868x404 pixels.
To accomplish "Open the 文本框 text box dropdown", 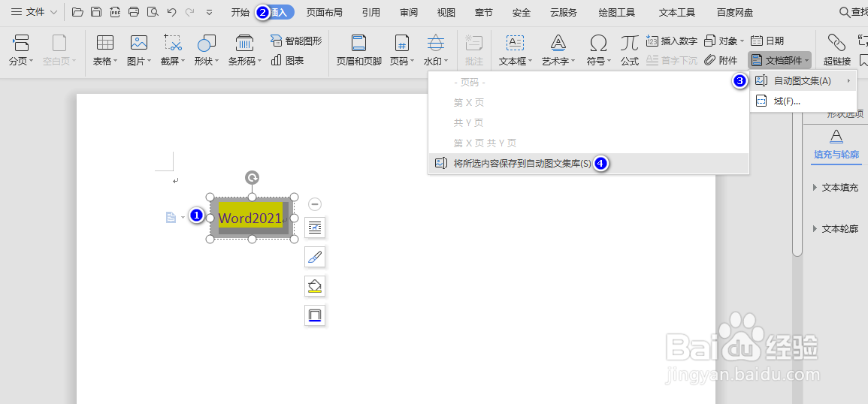I will [516, 50].
